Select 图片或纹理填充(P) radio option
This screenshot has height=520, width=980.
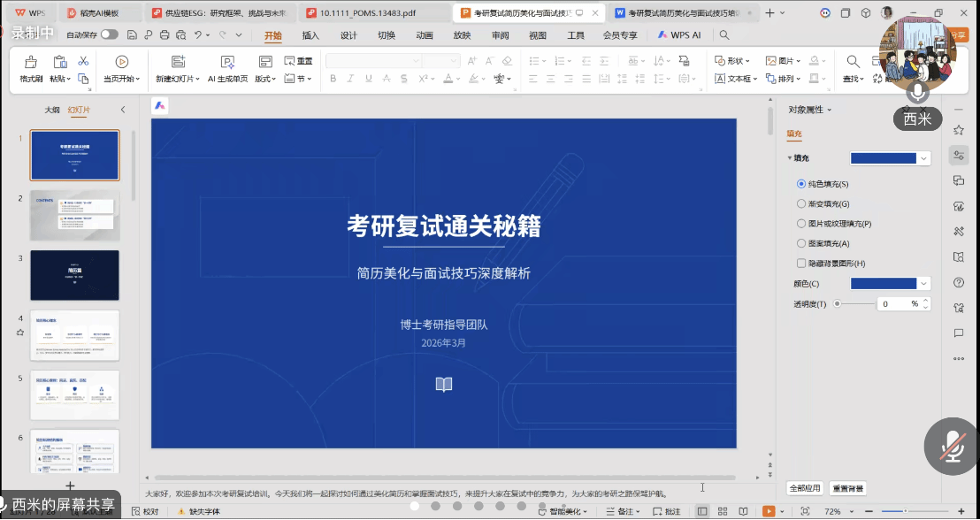click(x=801, y=224)
